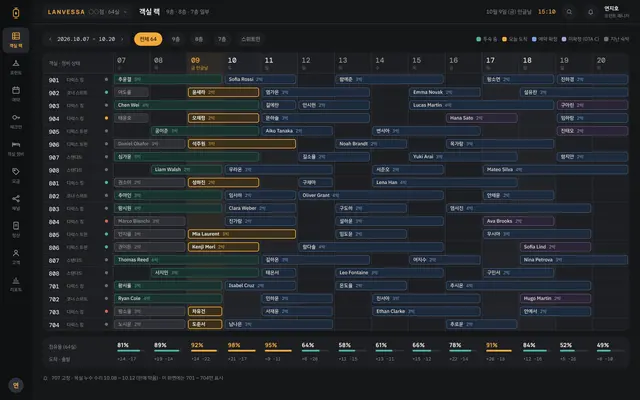640x400 pixels.
Task: Go to previous date range arrow
Action: tap(50, 39)
